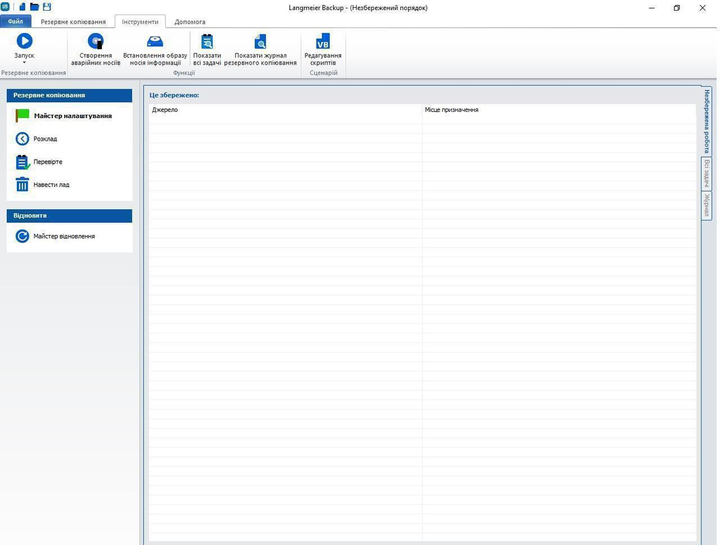The height and width of the screenshot is (545, 720).
Task: Restore down the application window
Action: pyautogui.click(x=676, y=8)
